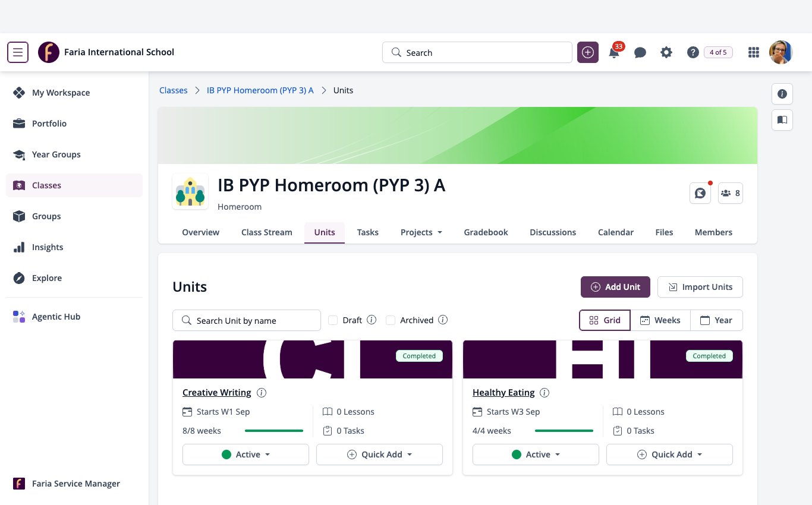Click info icon beside Creative Writing

262,393
